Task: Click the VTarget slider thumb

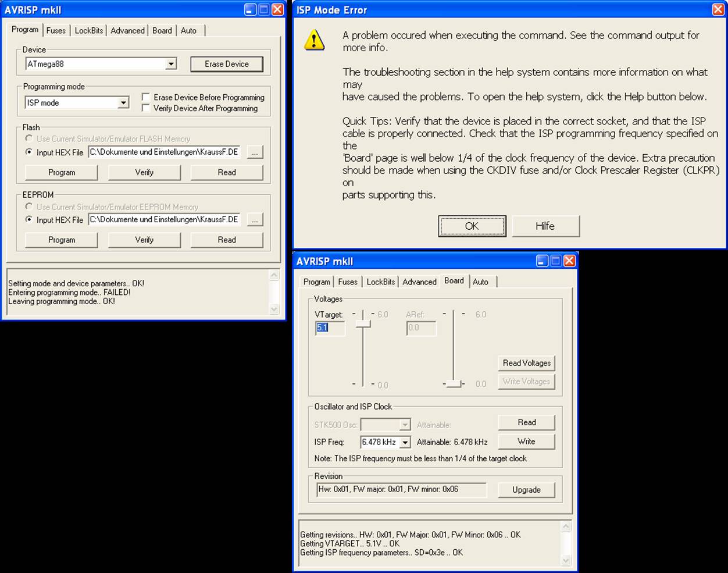Action: click(x=363, y=323)
